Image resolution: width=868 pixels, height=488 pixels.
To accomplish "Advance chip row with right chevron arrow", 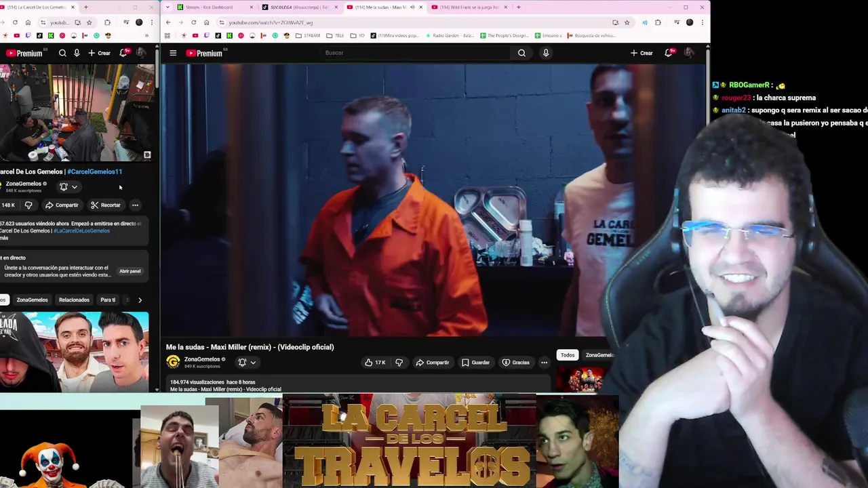I will [x=140, y=300].
